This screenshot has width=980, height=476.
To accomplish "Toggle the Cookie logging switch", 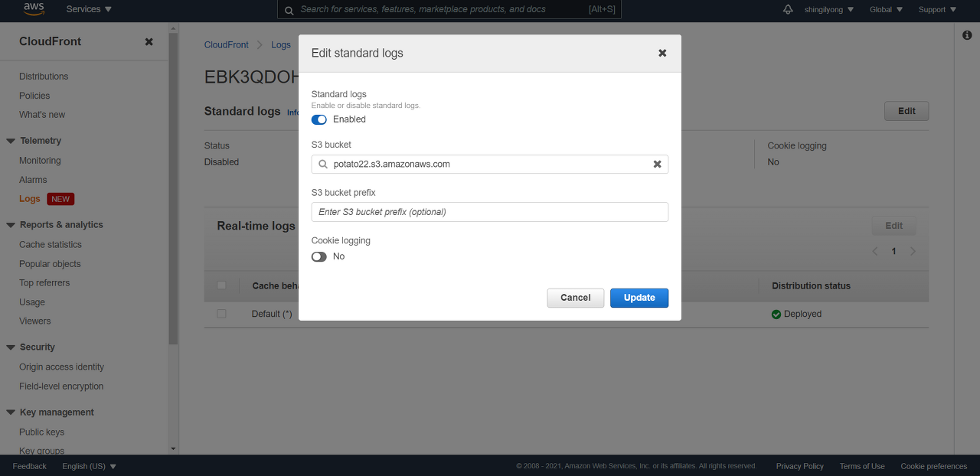I will click(x=319, y=256).
